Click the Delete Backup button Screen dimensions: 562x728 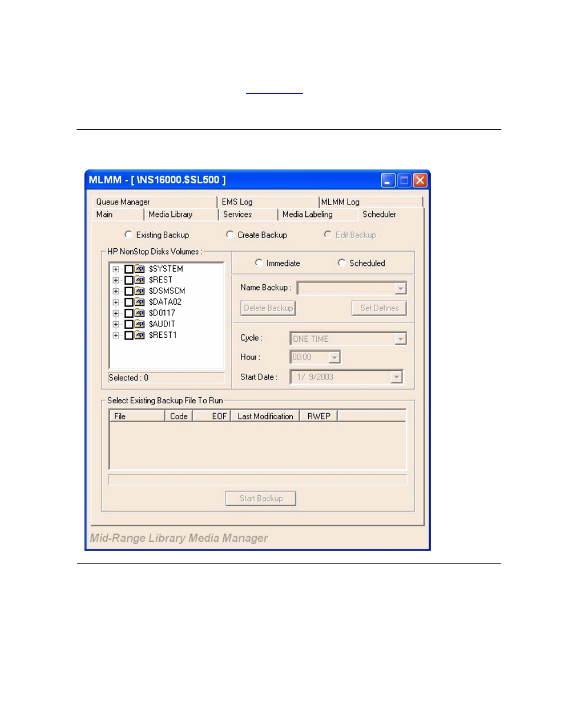coord(268,308)
